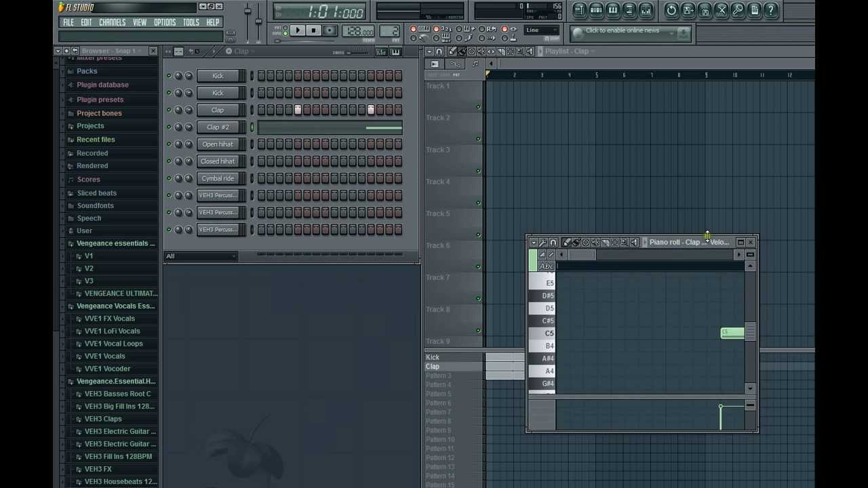The image size is (868, 488).
Task: Open the OPTIONS menu
Action: tap(165, 22)
